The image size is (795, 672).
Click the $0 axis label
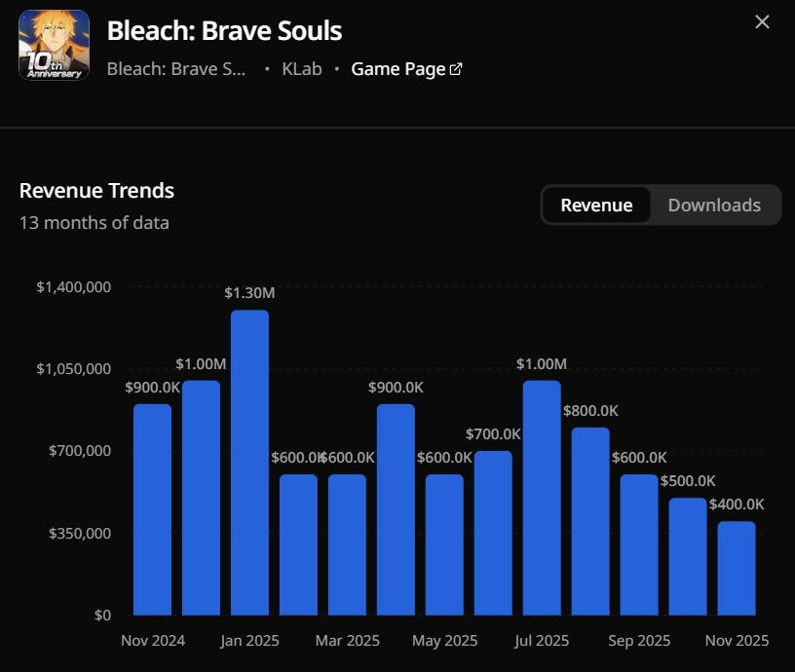pos(102,616)
